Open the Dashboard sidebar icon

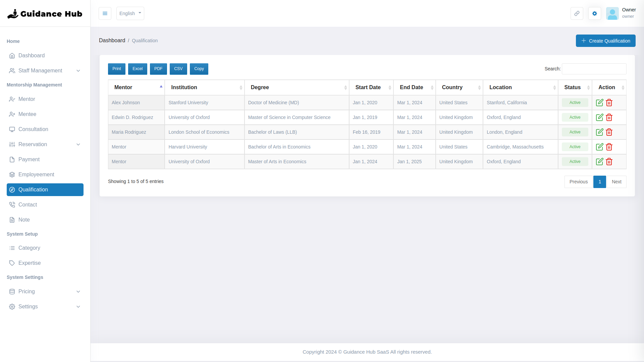coord(12,56)
